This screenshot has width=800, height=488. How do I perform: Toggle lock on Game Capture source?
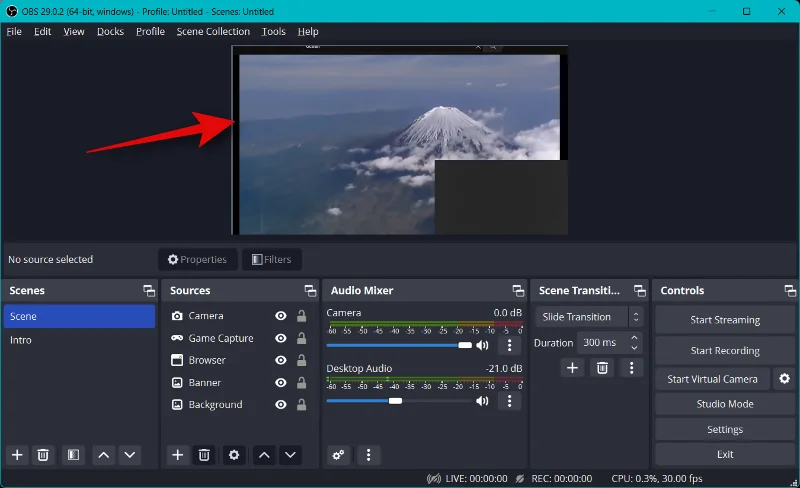tap(302, 338)
